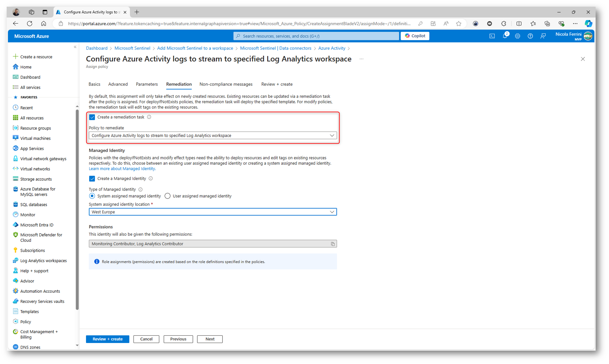609x364 pixels.
Task: Close the Assign policy blade
Action: point(583,59)
